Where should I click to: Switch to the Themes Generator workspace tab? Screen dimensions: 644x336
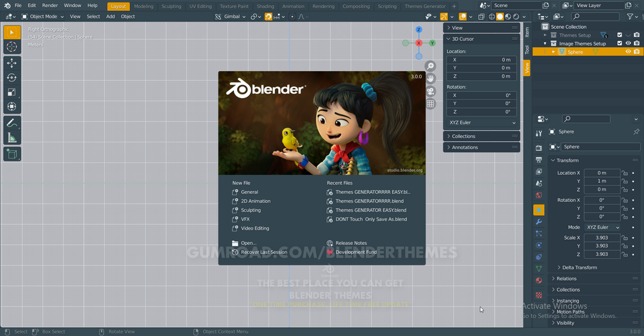tap(425, 6)
